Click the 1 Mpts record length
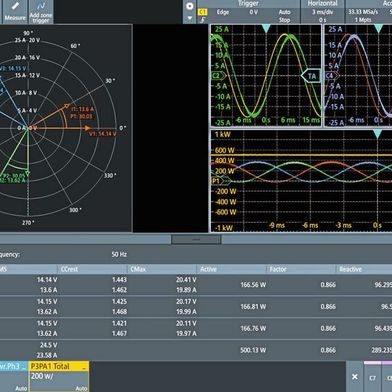 [363, 20]
